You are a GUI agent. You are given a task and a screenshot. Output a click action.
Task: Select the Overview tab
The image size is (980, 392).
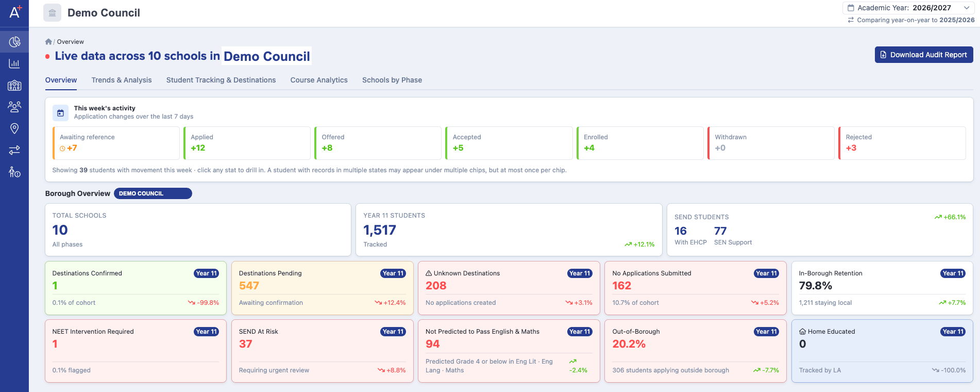pyautogui.click(x=61, y=80)
